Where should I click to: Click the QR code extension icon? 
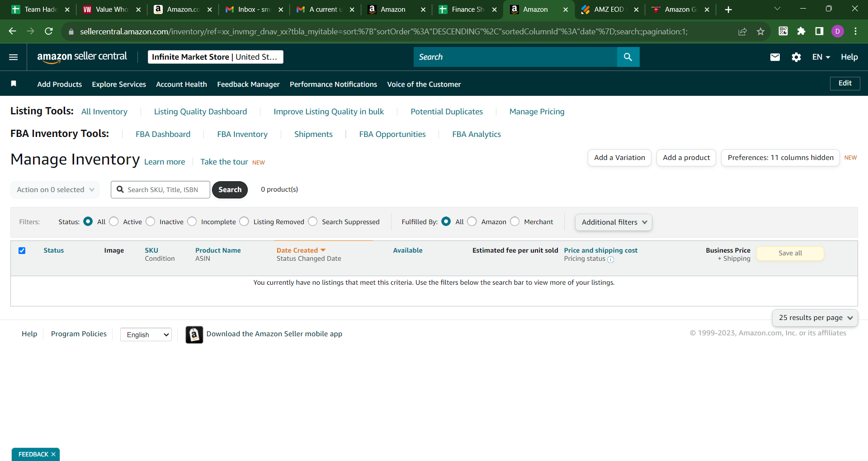[x=783, y=31]
